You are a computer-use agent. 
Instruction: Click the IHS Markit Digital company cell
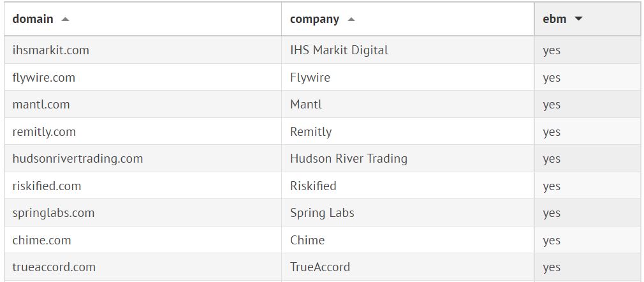click(339, 50)
